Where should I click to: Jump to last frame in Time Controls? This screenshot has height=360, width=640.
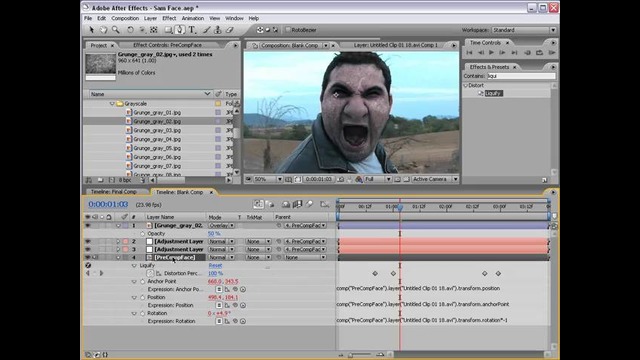point(515,53)
